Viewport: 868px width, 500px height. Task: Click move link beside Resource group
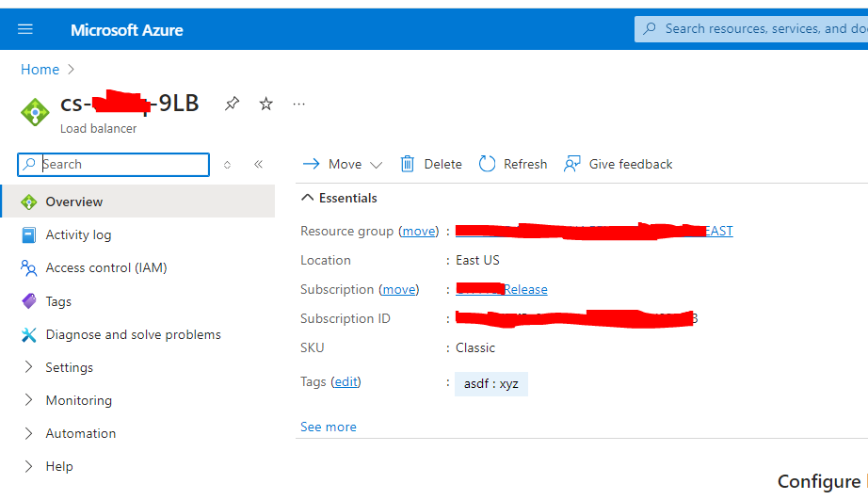pyautogui.click(x=419, y=231)
